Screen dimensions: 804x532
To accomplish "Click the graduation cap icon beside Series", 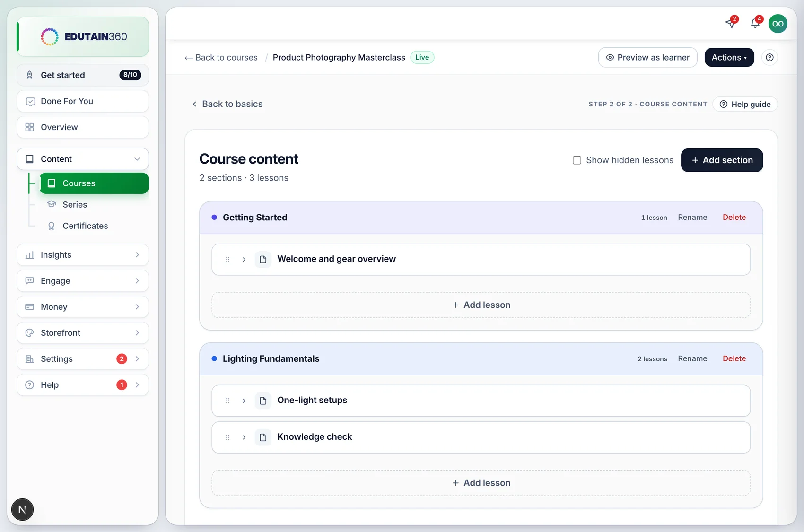I will pos(52,204).
